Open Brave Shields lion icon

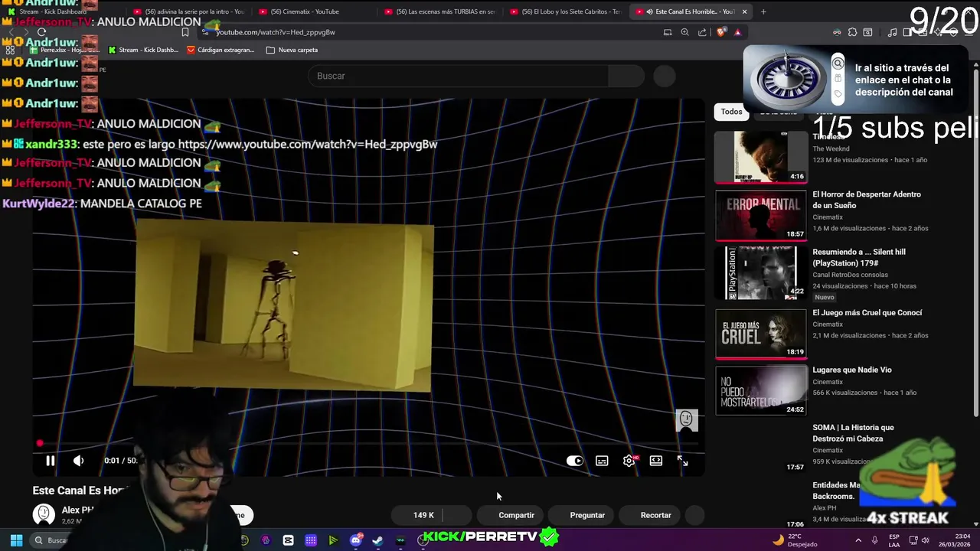click(x=720, y=32)
